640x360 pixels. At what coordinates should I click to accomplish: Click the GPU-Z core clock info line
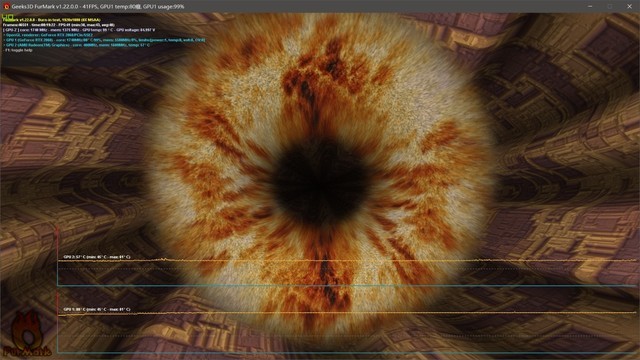click(x=79, y=30)
